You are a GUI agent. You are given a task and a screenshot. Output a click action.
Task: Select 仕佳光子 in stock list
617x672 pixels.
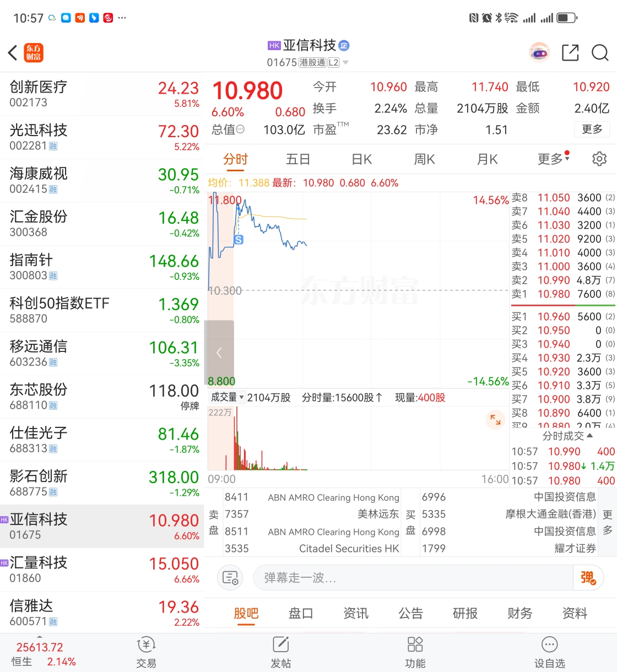(x=102, y=440)
